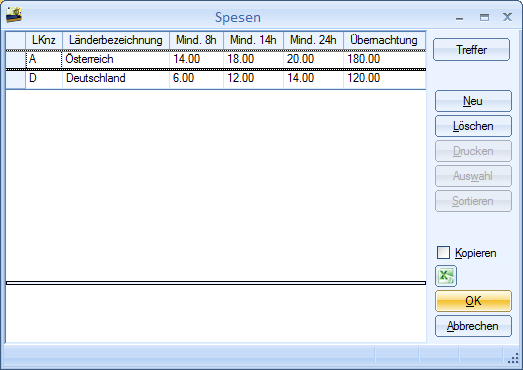
Task: Click the 'Österreich' cell
Action: [x=116, y=59]
